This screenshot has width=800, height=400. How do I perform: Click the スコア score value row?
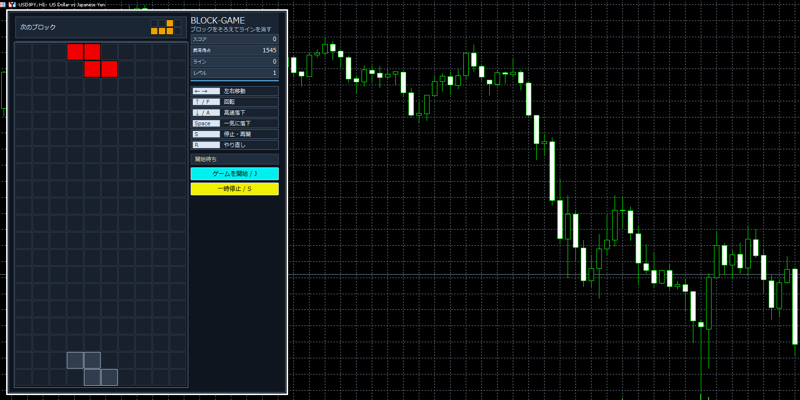[235, 39]
